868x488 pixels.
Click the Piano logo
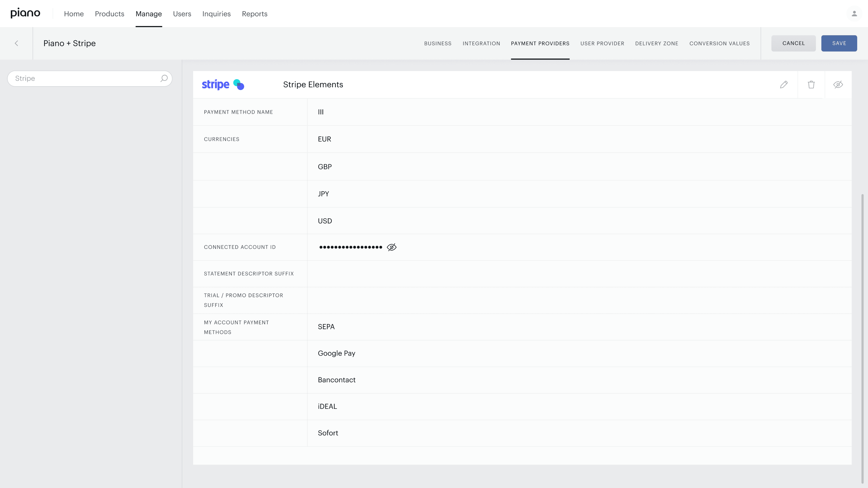coord(25,14)
